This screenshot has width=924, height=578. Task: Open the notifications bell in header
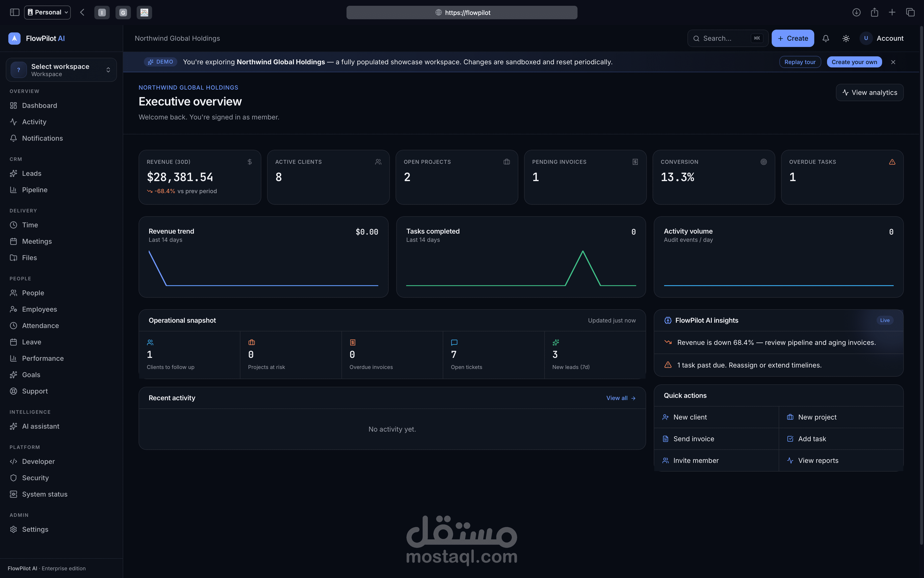[826, 38]
